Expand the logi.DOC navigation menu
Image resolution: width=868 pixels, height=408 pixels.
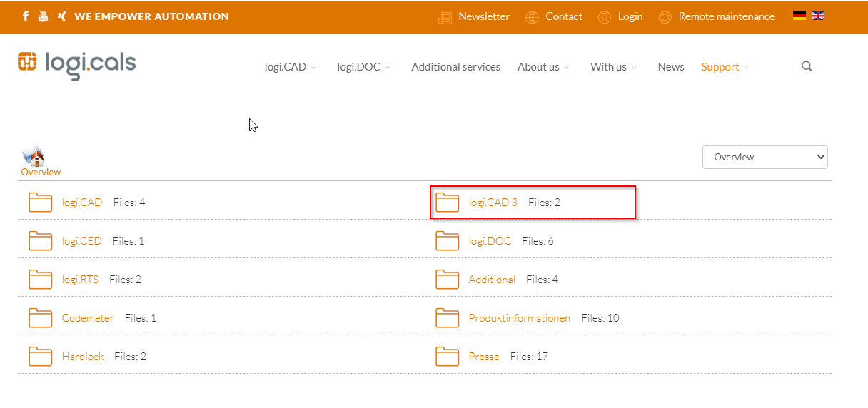pyautogui.click(x=364, y=67)
